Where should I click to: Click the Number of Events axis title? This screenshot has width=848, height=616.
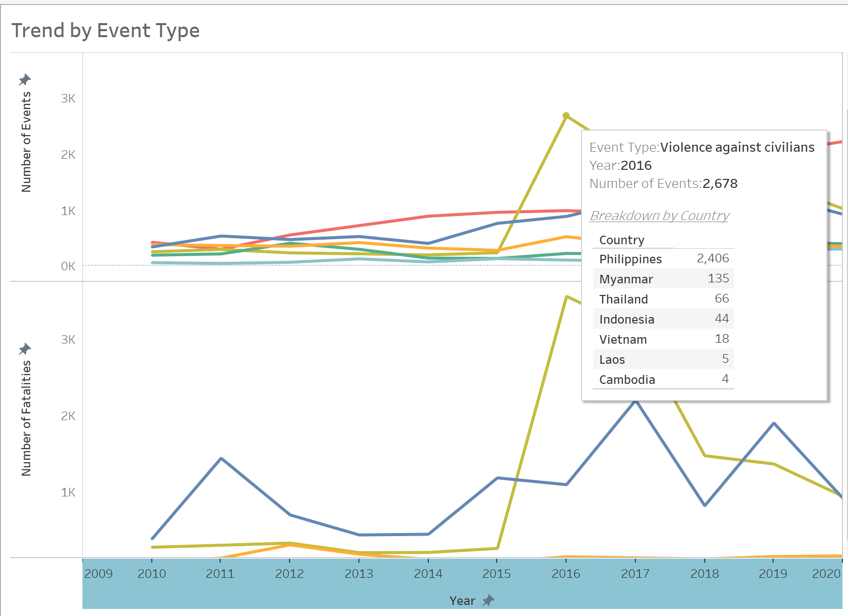coord(26,142)
